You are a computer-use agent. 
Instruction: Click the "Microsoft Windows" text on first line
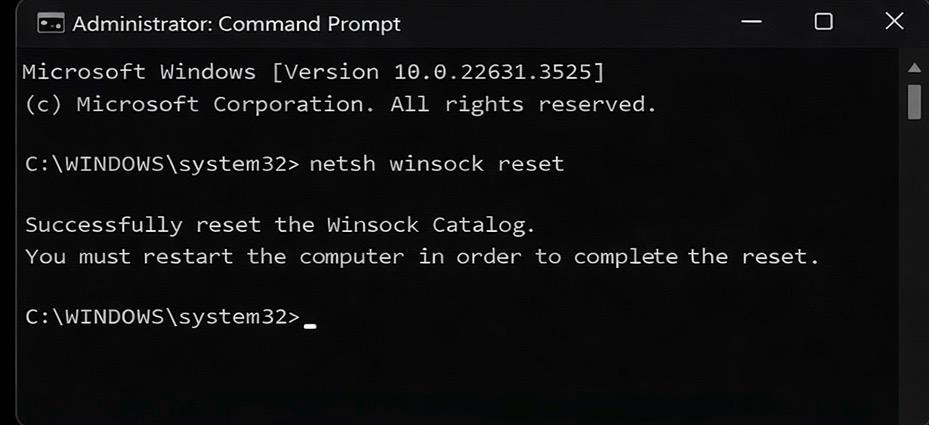(x=138, y=72)
